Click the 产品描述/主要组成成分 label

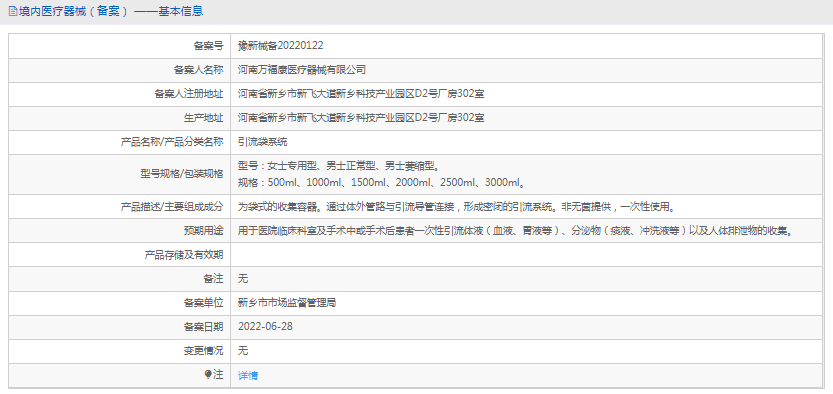172,207
